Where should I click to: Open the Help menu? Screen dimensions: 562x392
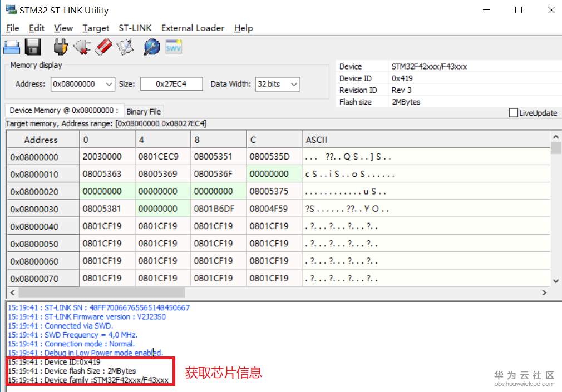243,28
